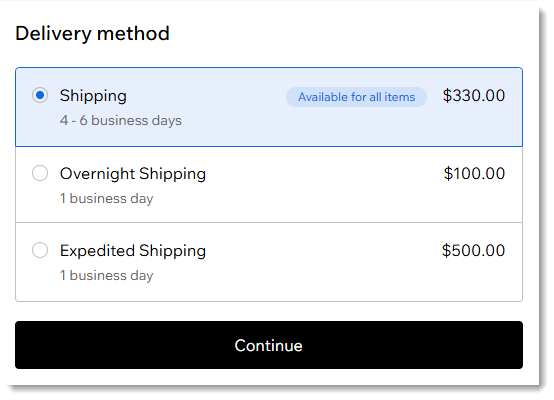Click the $500.00 expedited price

473,251
